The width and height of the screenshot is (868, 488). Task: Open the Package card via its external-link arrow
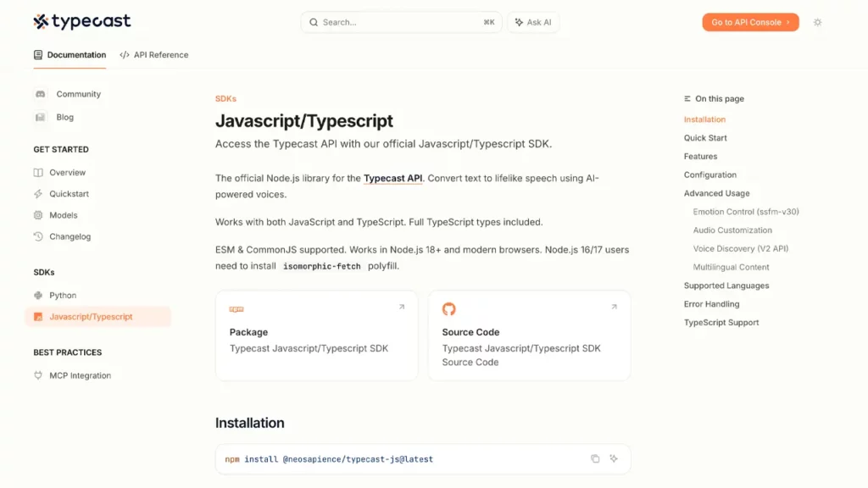401,308
